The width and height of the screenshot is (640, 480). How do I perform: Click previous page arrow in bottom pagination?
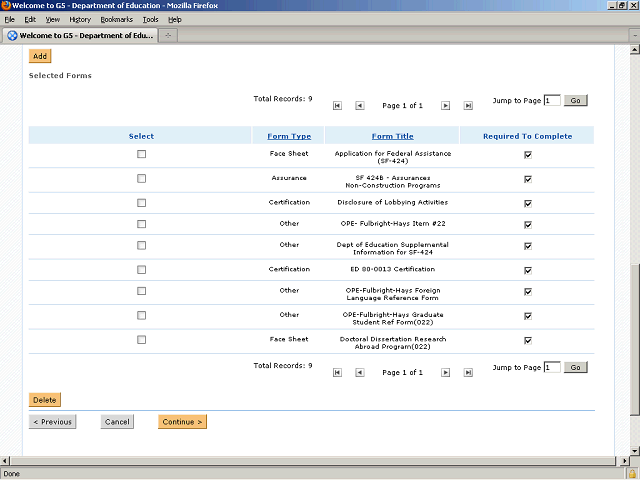[x=360, y=372]
